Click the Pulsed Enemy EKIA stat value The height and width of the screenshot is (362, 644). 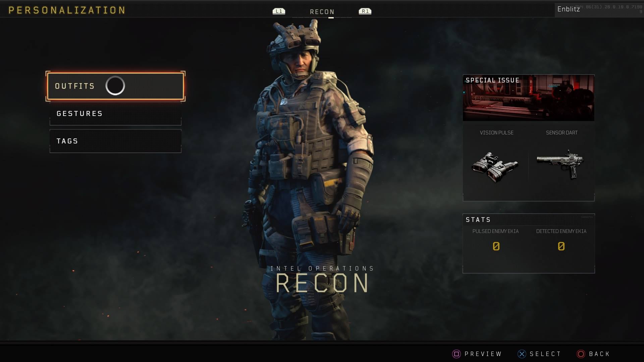click(496, 246)
